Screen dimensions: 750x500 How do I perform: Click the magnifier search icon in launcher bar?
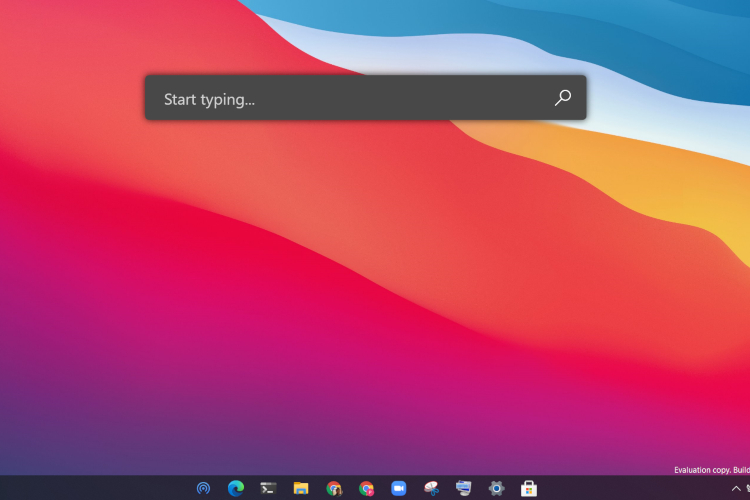click(562, 98)
